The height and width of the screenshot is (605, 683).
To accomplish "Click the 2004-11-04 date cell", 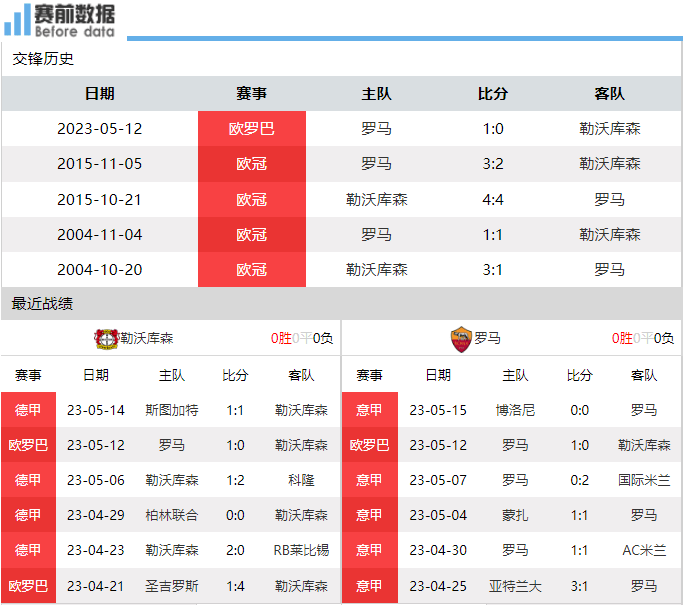I will point(99,235).
